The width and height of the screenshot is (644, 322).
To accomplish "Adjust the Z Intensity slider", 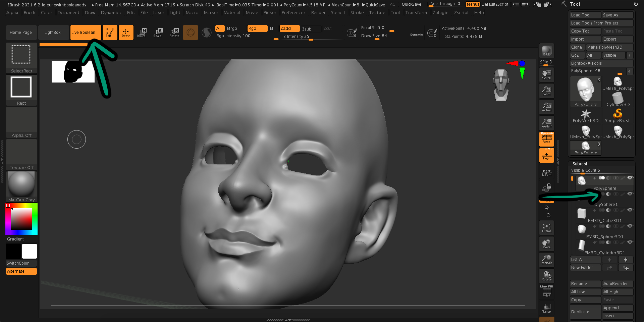I will [312, 37].
